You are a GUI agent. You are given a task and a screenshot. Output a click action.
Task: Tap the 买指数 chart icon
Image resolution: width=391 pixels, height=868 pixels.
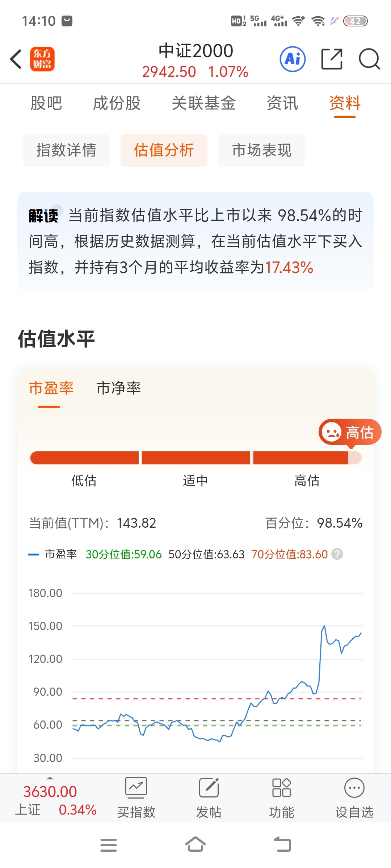(x=136, y=787)
